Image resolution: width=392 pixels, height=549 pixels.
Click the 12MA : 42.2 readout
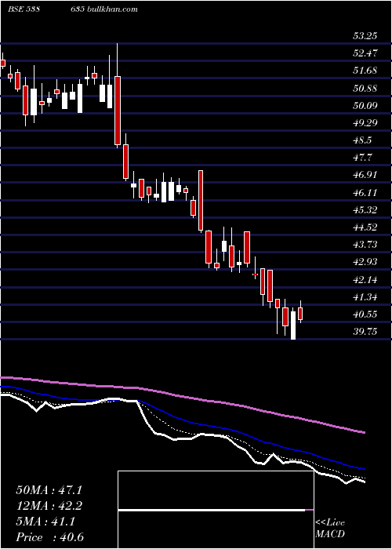pos(49,507)
